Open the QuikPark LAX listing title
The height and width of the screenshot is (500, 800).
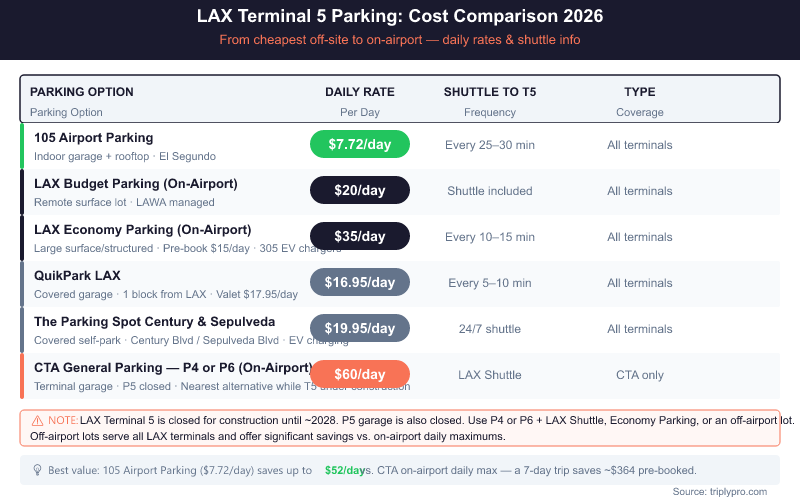[77, 275]
